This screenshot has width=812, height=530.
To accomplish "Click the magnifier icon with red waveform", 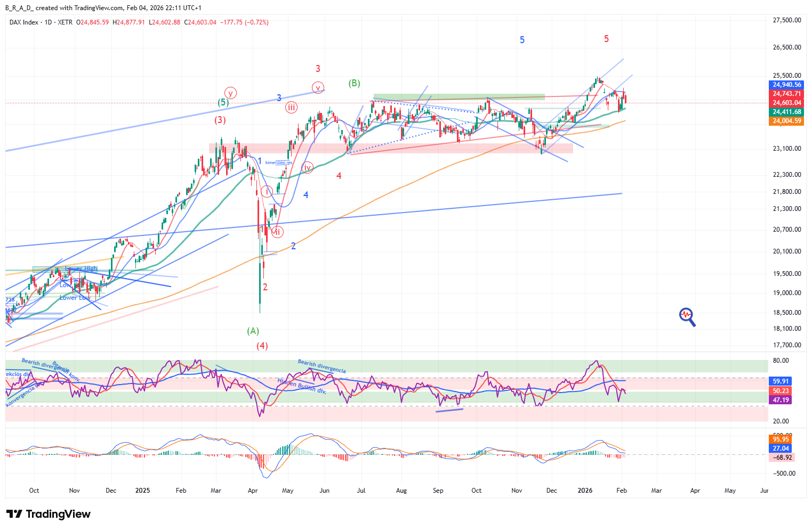I will (x=687, y=317).
